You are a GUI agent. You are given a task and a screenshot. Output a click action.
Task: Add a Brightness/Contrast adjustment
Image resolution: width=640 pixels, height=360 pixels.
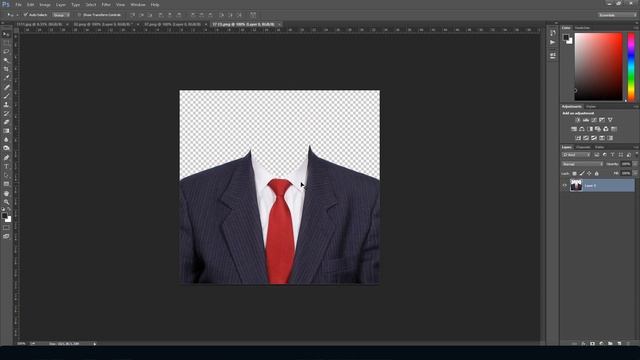(578, 120)
